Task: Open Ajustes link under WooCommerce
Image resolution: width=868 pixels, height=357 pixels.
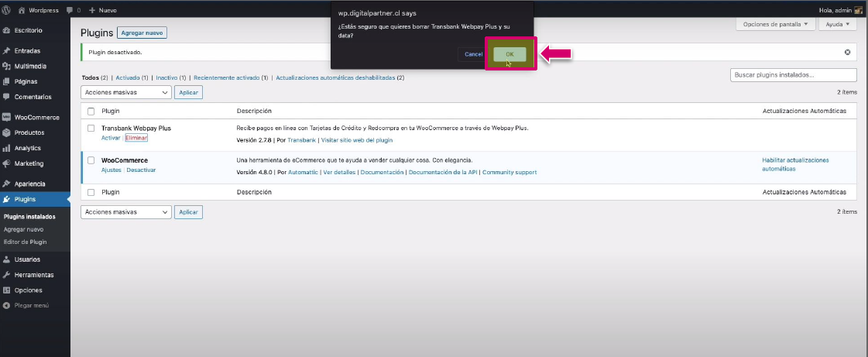Action: point(112,170)
